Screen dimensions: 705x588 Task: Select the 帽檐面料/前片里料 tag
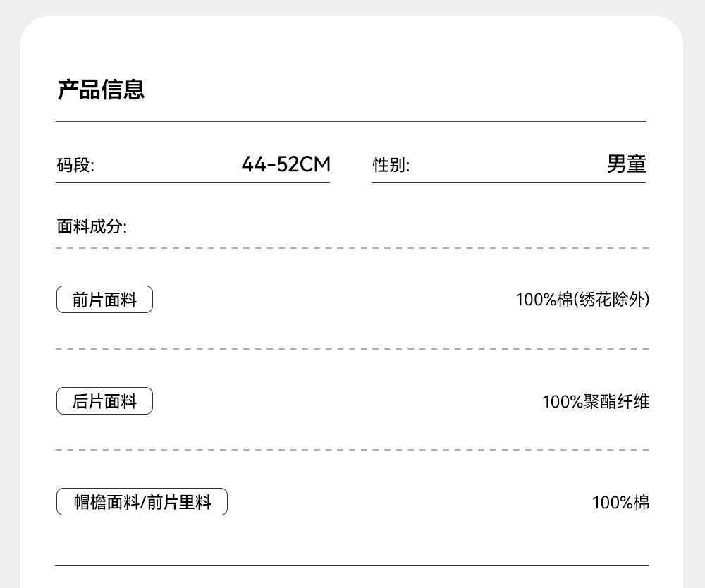[x=142, y=502]
